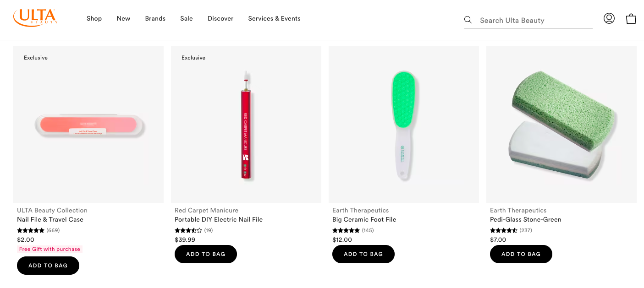Open the Pedi-Glass Stone-Green product title
Image resolution: width=644 pixels, height=288 pixels.
pyautogui.click(x=525, y=219)
